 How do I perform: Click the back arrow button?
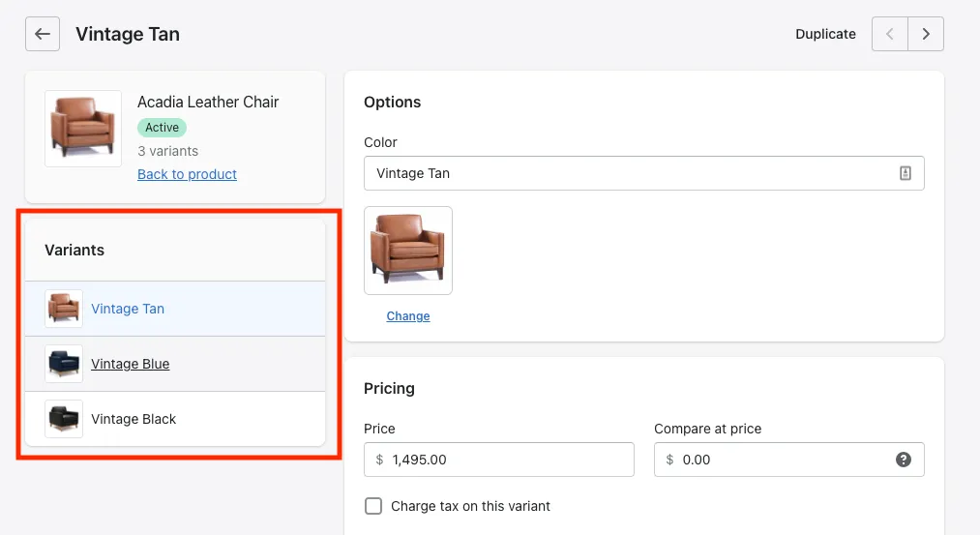point(43,34)
